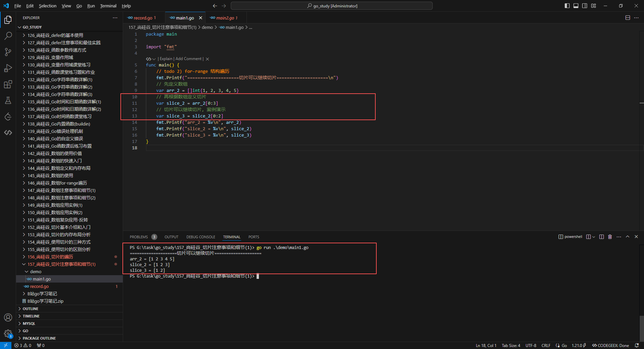Close the terminal panel

pos(636,237)
